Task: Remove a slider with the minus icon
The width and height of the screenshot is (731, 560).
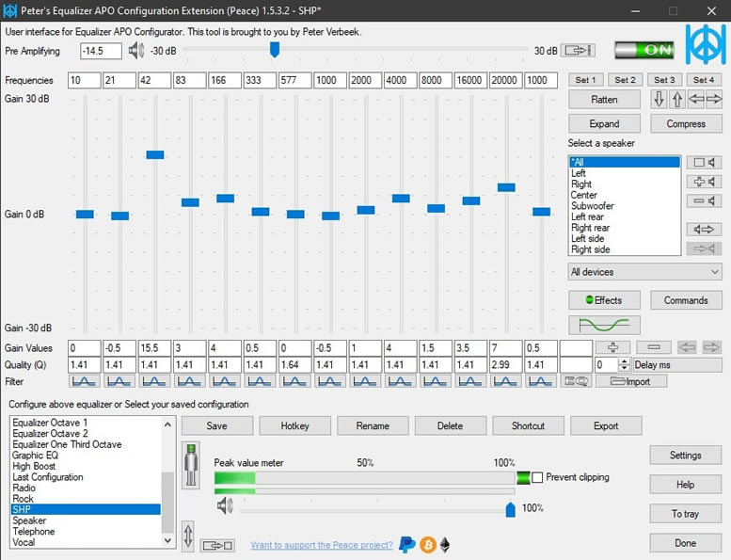Action: click(x=654, y=347)
